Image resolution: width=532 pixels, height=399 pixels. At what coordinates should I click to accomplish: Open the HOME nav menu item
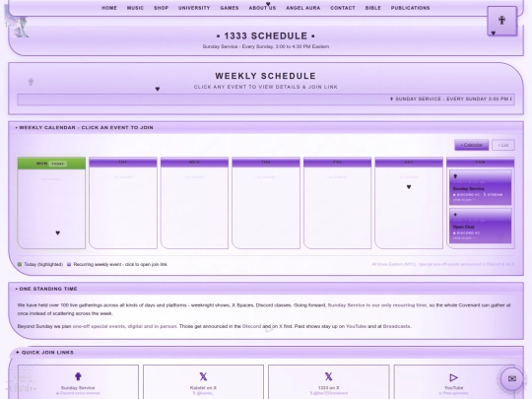click(x=109, y=8)
